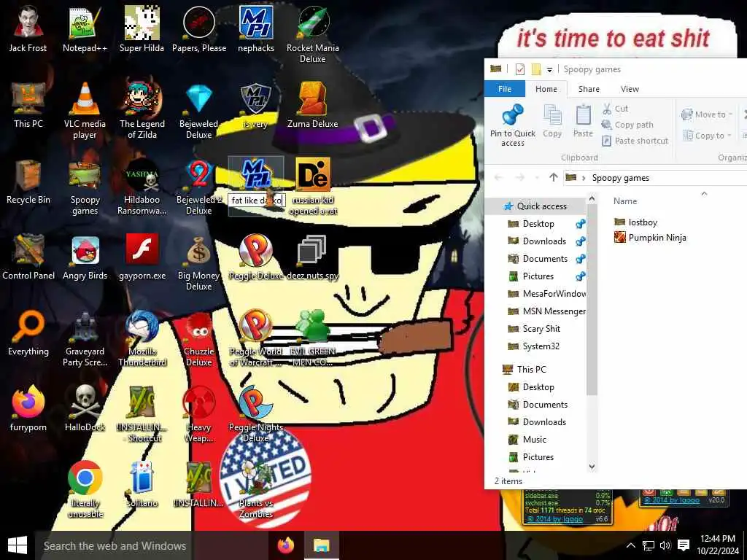The width and height of the screenshot is (747, 560).
Task: Click the Cut command in ribbon
Action: pos(615,109)
